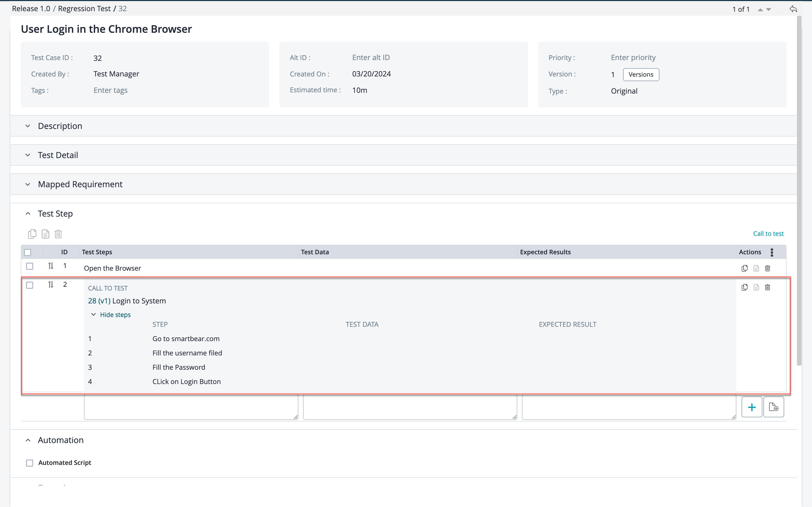812x507 pixels.
Task: Click the Call to test link
Action: 768,233
